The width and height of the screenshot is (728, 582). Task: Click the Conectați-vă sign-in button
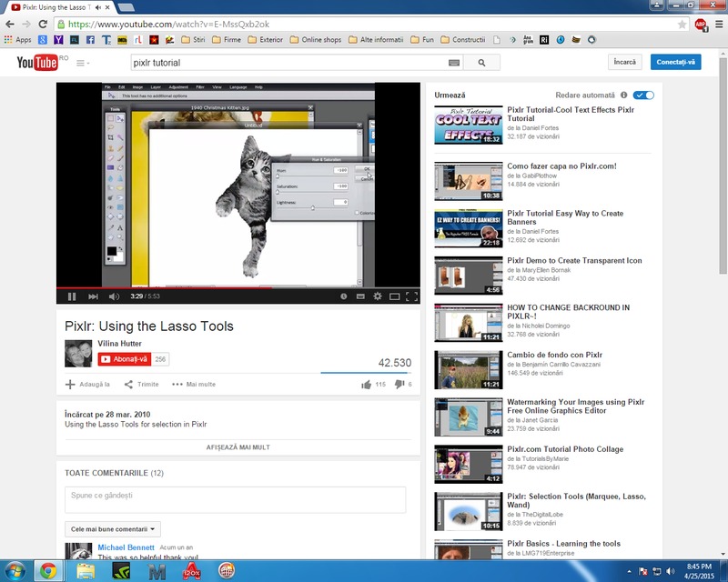click(675, 62)
